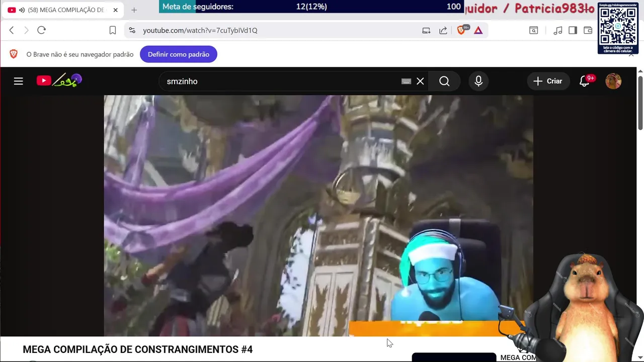Open YouTube notifications bell
The height and width of the screenshot is (362, 644).
tap(585, 81)
